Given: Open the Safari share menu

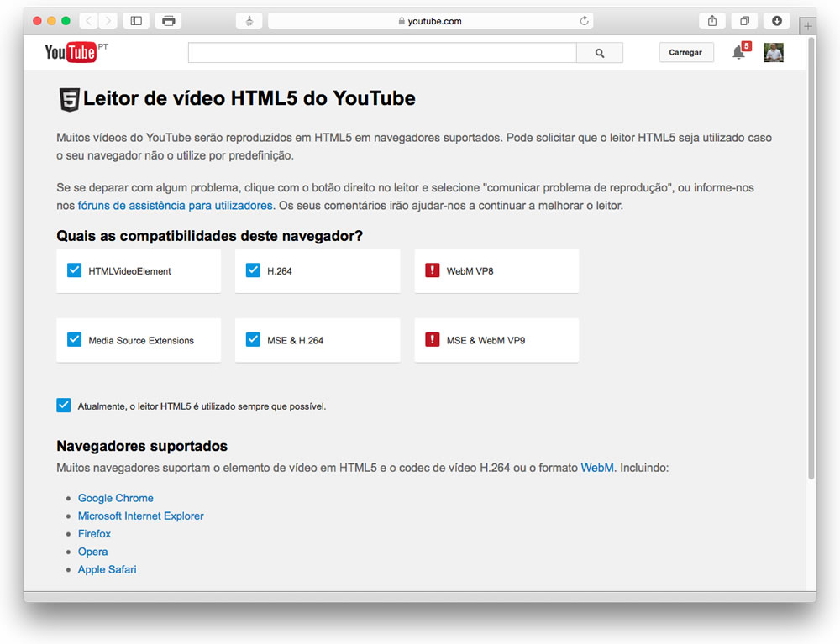Looking at the screenshot, I should 712,21.
